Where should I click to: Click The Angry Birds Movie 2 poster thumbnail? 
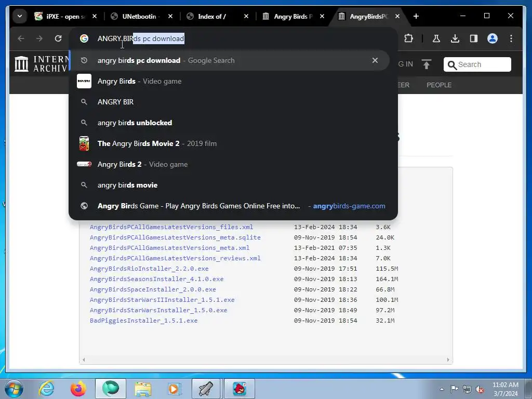(x=84, y=143)
